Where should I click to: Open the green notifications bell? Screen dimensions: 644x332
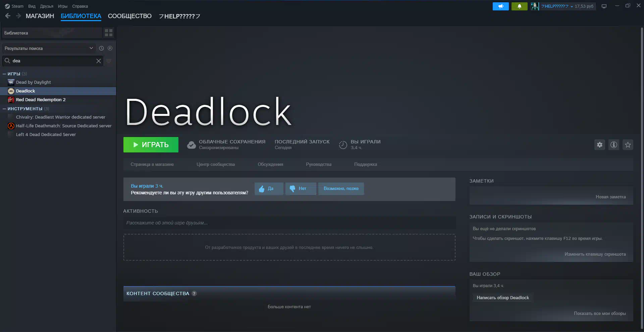tap(519, 6)
